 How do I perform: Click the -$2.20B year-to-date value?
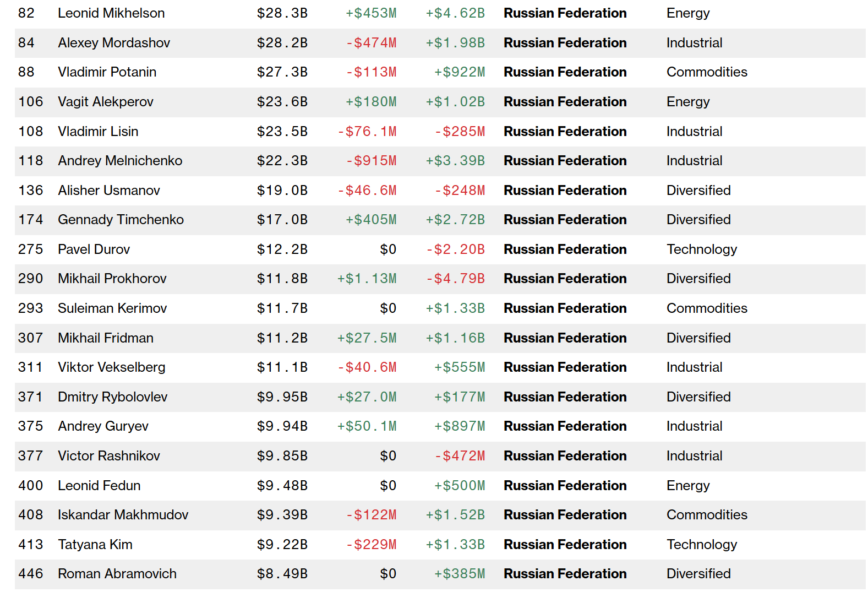click(455, 249)
